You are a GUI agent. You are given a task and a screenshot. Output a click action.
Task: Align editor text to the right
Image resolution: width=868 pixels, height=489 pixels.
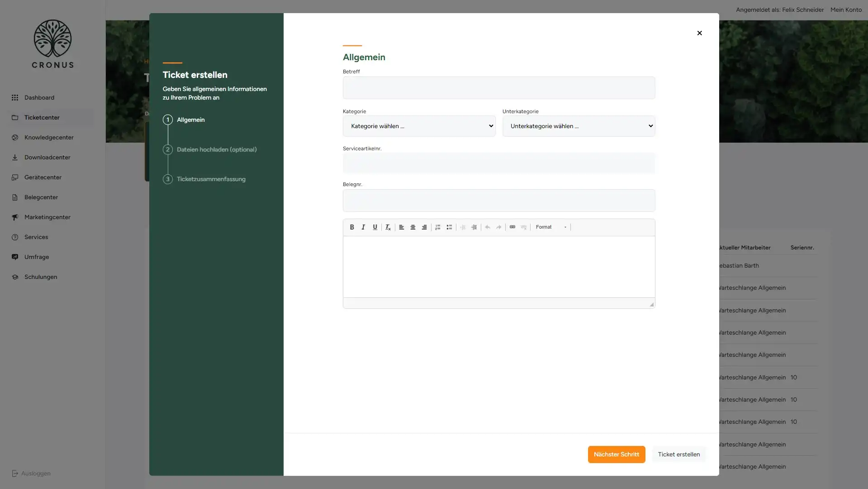pos(424,227)
